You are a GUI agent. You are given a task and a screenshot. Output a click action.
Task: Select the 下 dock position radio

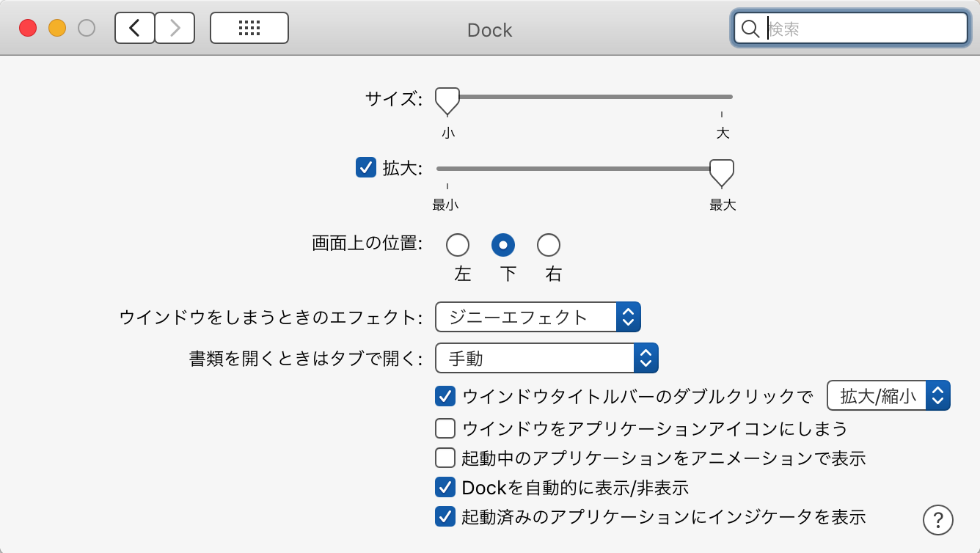tap(503, 244)
